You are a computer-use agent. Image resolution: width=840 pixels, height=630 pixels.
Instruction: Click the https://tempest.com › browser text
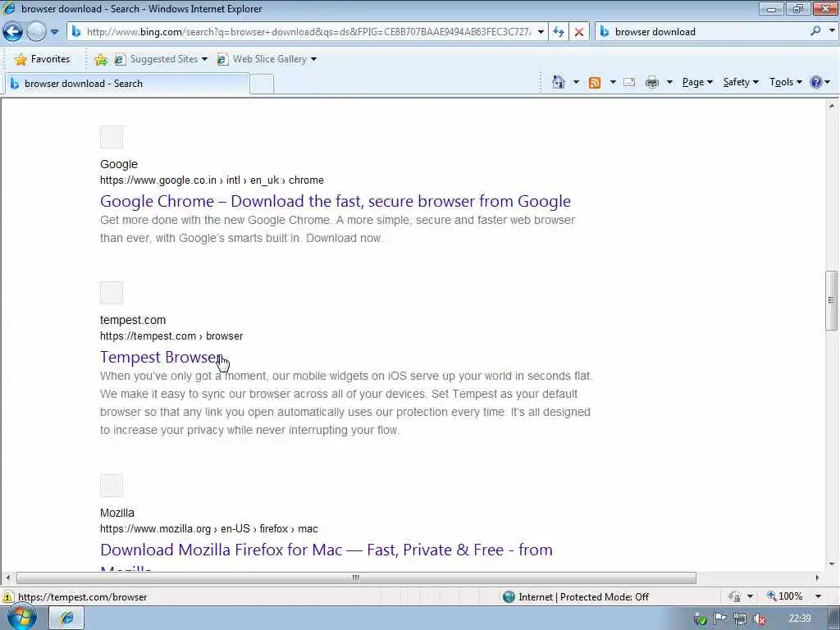(x=171, y=336)
